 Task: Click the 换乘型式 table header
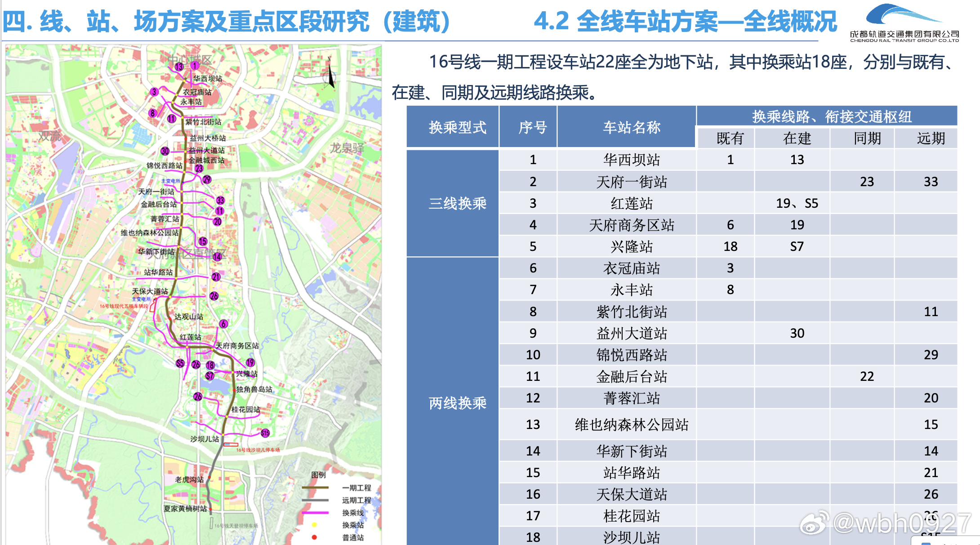pyautogui.click(x=453, y=127)
